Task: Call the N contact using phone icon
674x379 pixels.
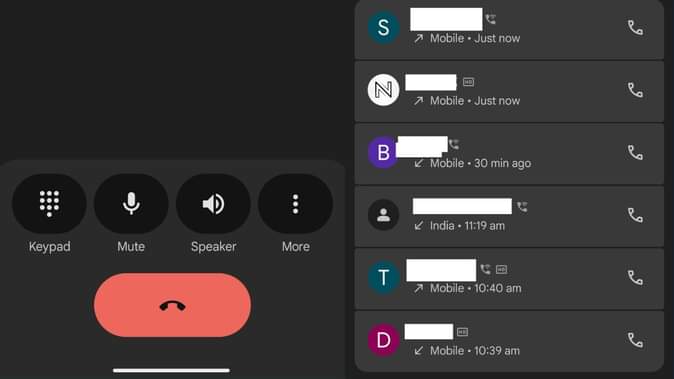Action: [x=635, y=90]
